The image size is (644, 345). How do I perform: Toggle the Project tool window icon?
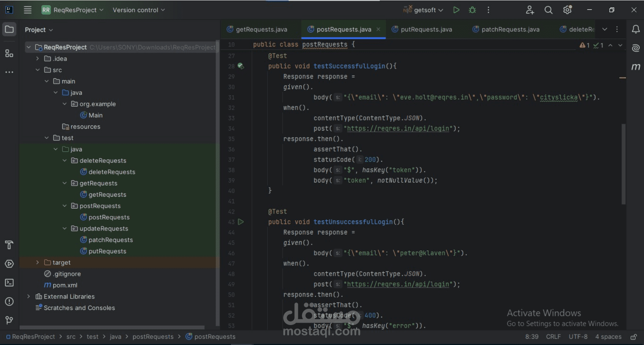(9, 30)
